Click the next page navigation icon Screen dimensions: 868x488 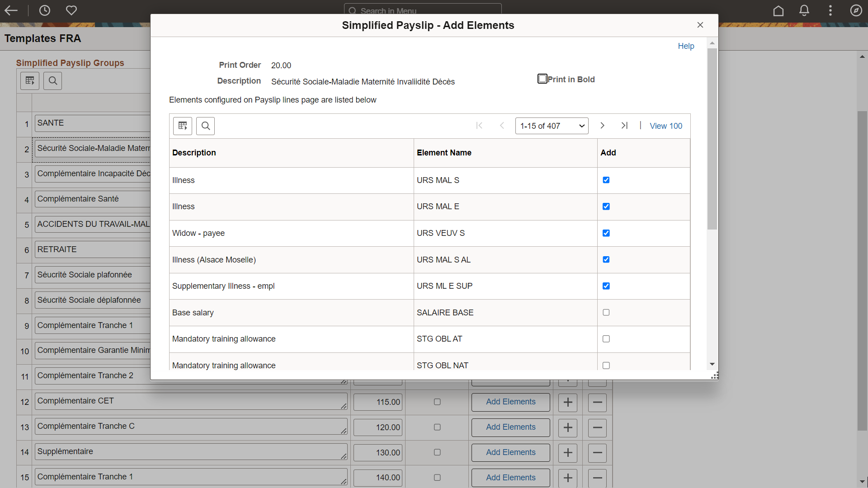point(602,126)
